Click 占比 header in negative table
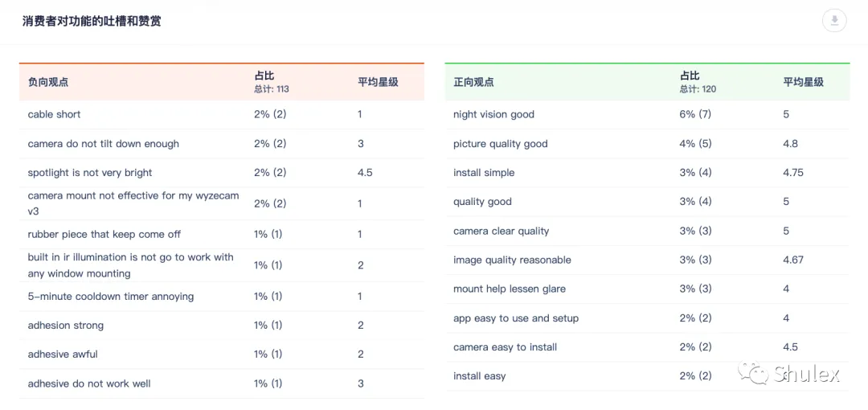Image resolution: width=868 pixels, height=410 pixels. point(264,76)
